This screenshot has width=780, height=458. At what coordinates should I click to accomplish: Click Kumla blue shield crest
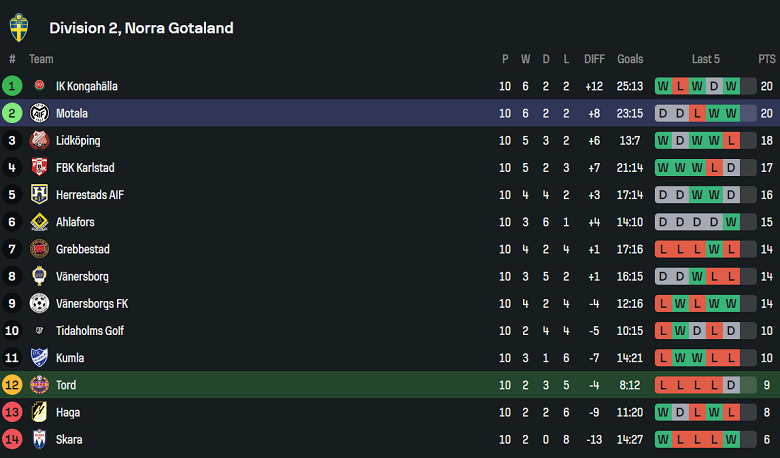[39, 358]
